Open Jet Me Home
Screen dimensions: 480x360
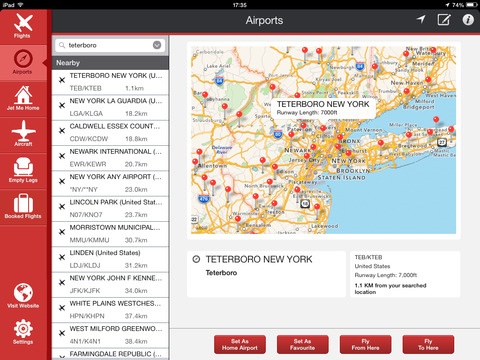[23, 99]
